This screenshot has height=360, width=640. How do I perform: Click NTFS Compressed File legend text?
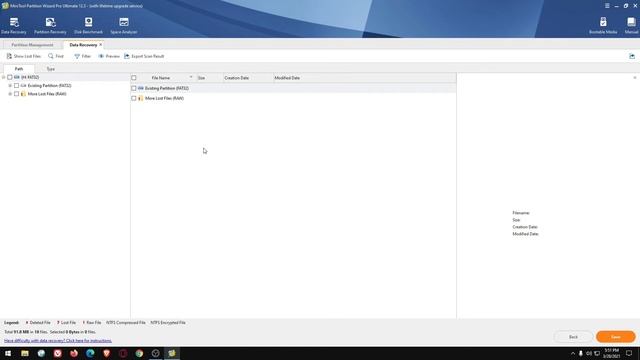126,322
